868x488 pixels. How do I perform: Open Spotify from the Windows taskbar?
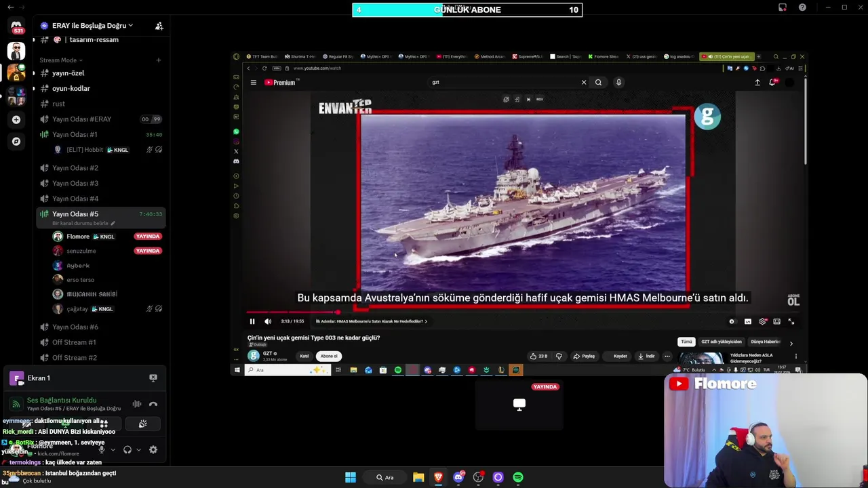pyautogui.click(x=518, y=477)
